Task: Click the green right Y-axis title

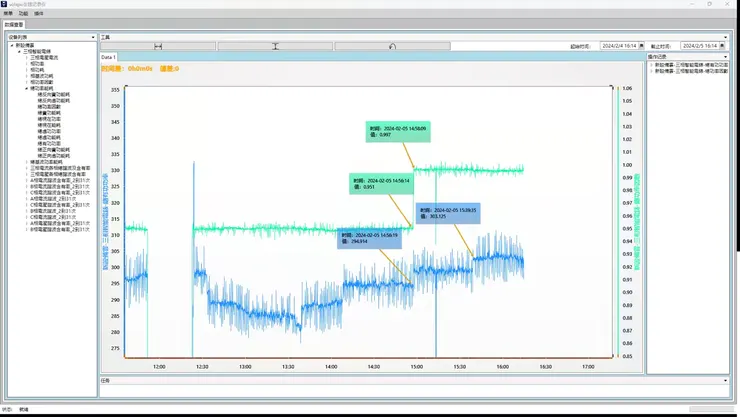Action: pos(637,221)
